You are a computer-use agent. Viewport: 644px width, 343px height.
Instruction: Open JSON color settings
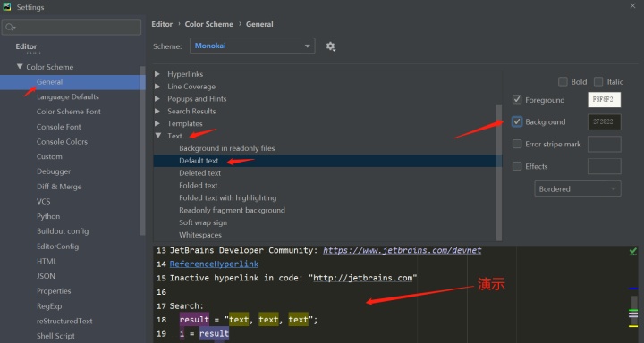tap(46, 276)
